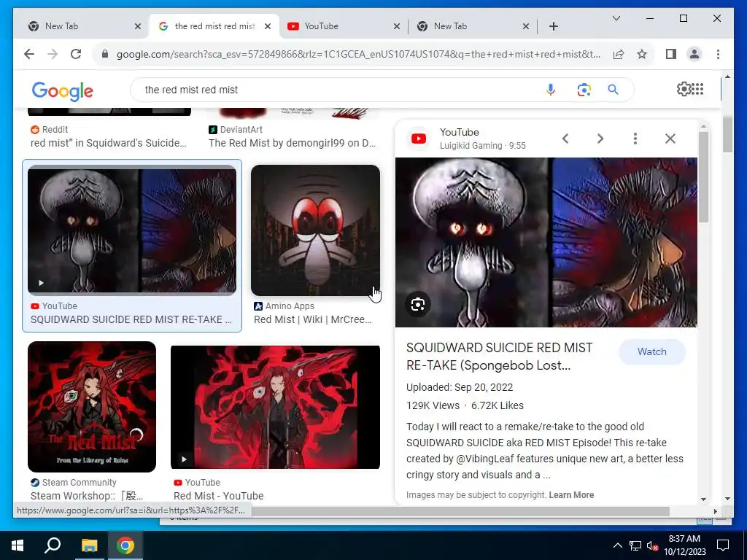Select the Squidward YouTube video thumbnail
Screen dimensions: 747x560
(x=132, y=230)
